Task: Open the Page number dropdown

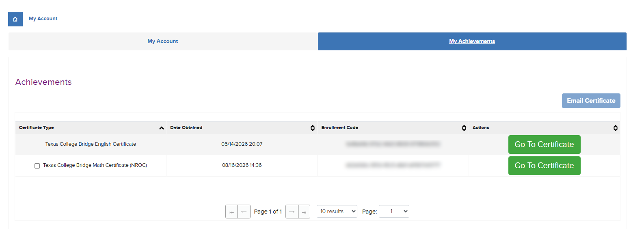Action: tap(394, 212)
